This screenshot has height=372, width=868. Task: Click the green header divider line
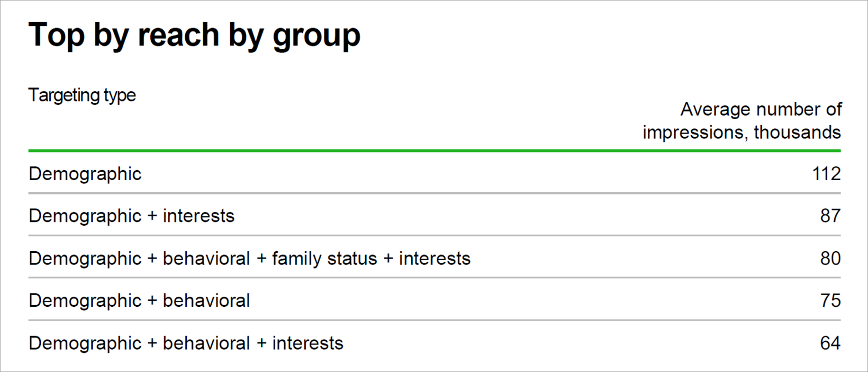434,151
